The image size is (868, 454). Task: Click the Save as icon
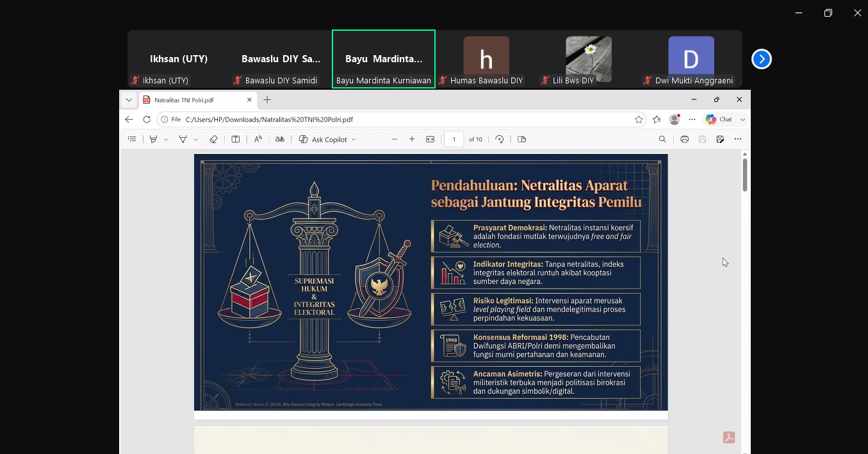[x=720, y=139]
